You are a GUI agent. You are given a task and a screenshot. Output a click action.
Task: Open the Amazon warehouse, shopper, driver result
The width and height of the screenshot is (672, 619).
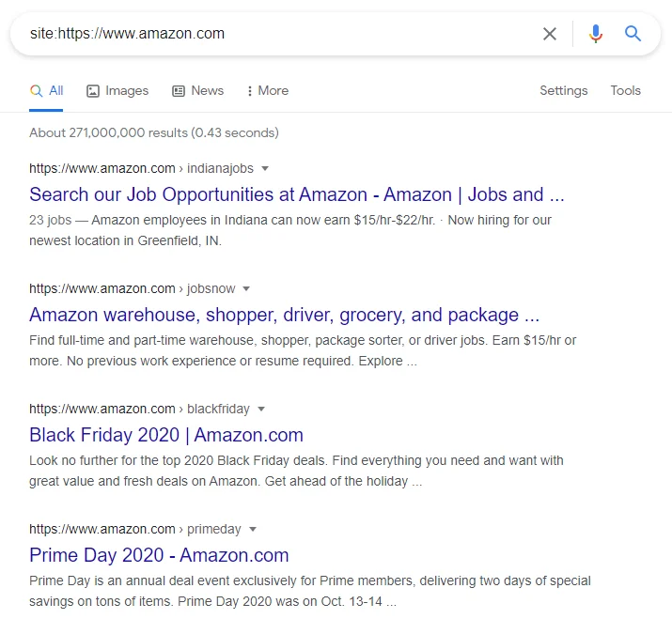click(x=284, y=315)
